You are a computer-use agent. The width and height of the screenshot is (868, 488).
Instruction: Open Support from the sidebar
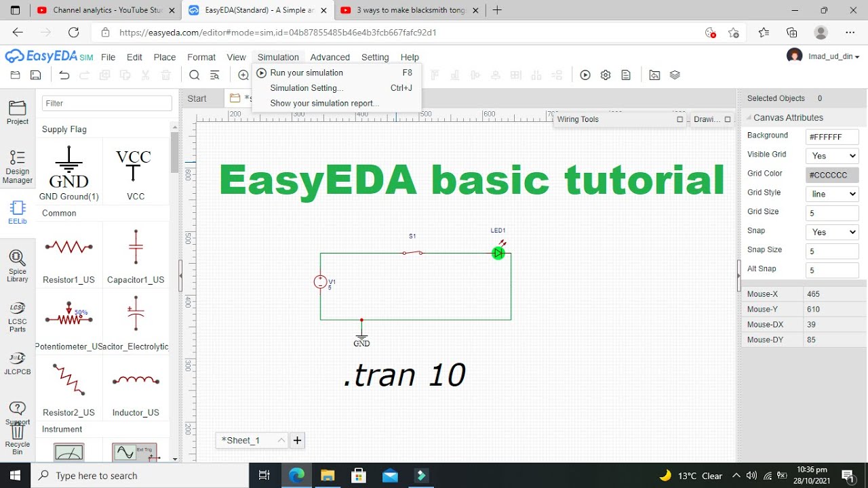[x=18, y=413]
